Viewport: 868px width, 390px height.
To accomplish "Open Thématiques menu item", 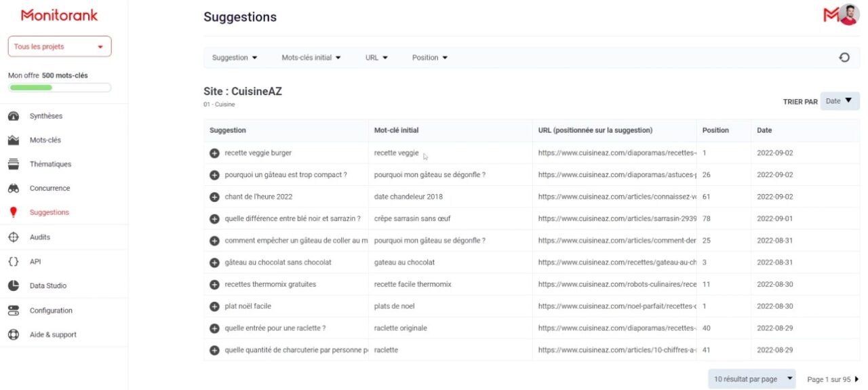I will (x=50, y=164).
